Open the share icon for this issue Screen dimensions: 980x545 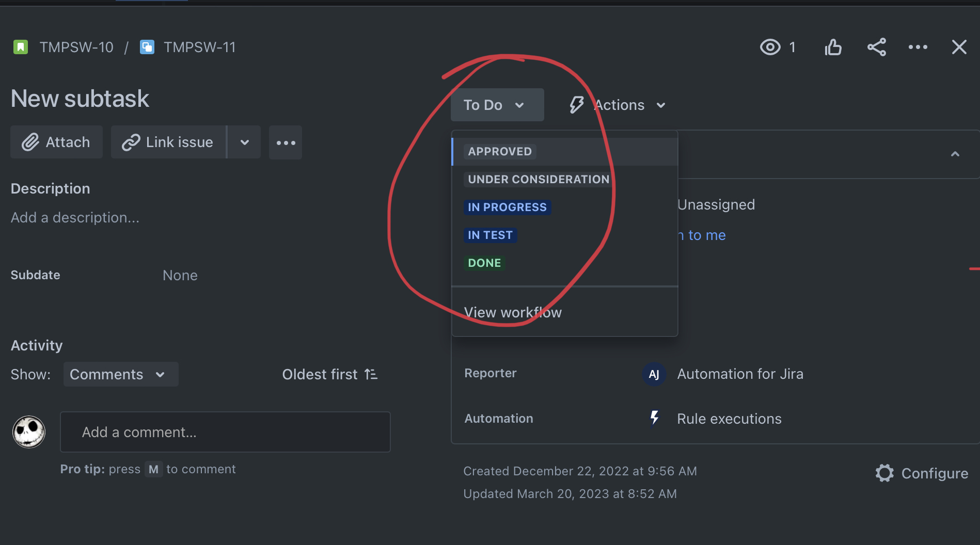click(x=877, y=46)
